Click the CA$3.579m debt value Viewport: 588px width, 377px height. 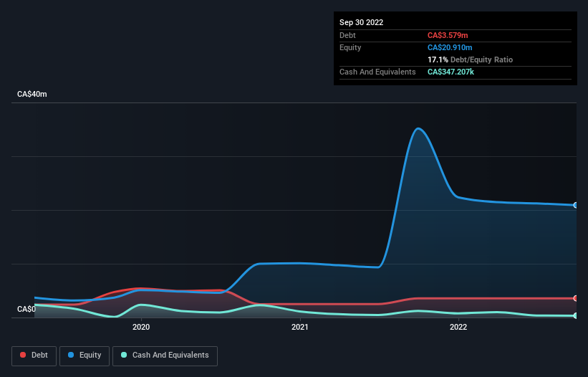click(448, 35)
